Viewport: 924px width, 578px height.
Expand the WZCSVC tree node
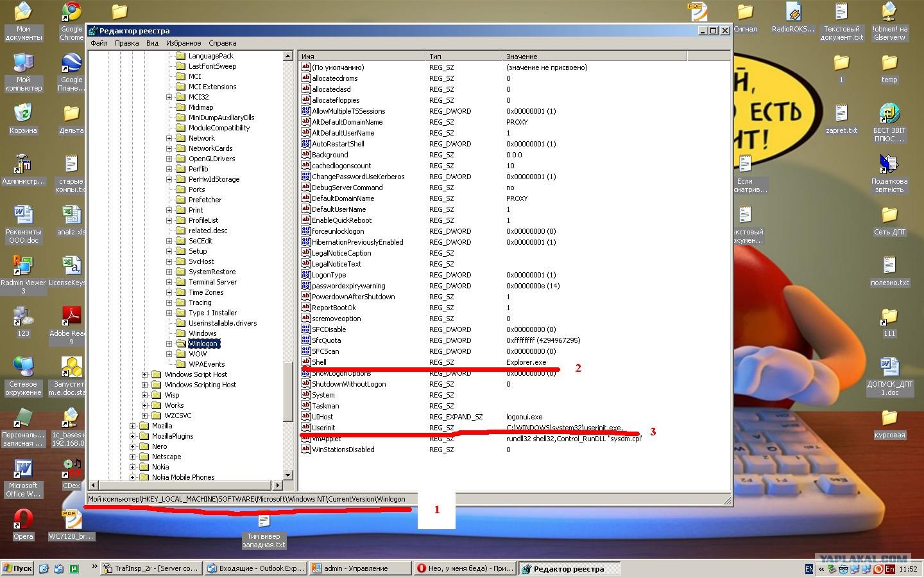pos(145,416)
